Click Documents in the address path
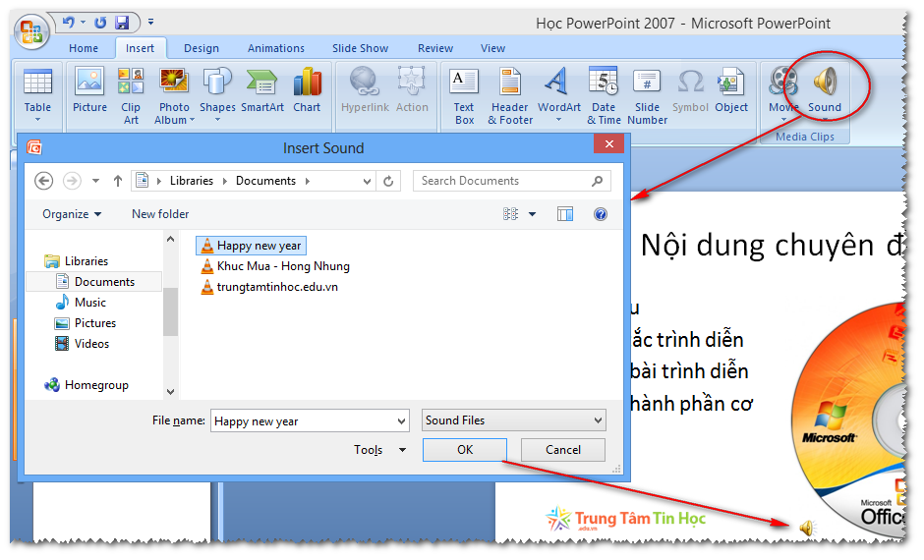 click(265, 181)
